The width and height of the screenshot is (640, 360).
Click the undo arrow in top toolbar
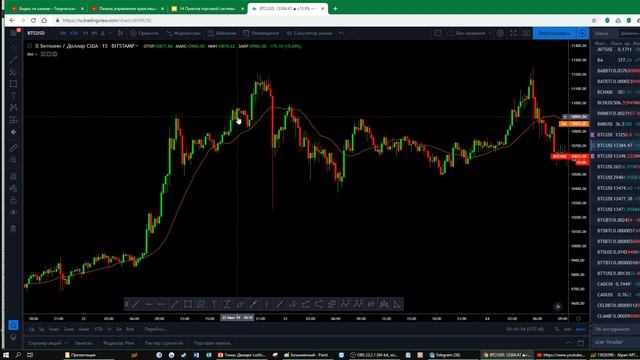(341, 33)
